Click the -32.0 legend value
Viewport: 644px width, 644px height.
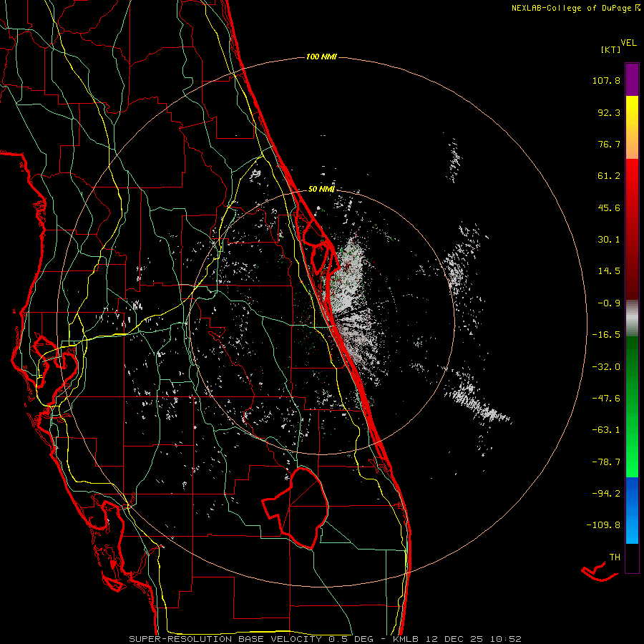606,367
